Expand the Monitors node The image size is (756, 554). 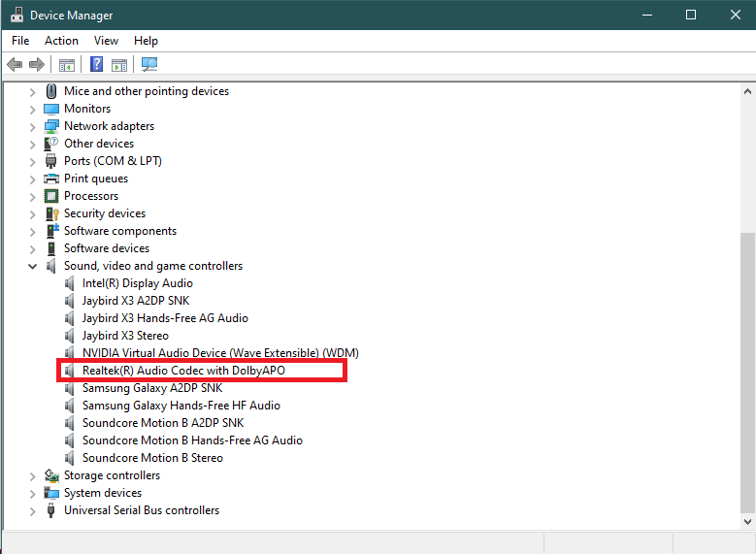point(32,110)
